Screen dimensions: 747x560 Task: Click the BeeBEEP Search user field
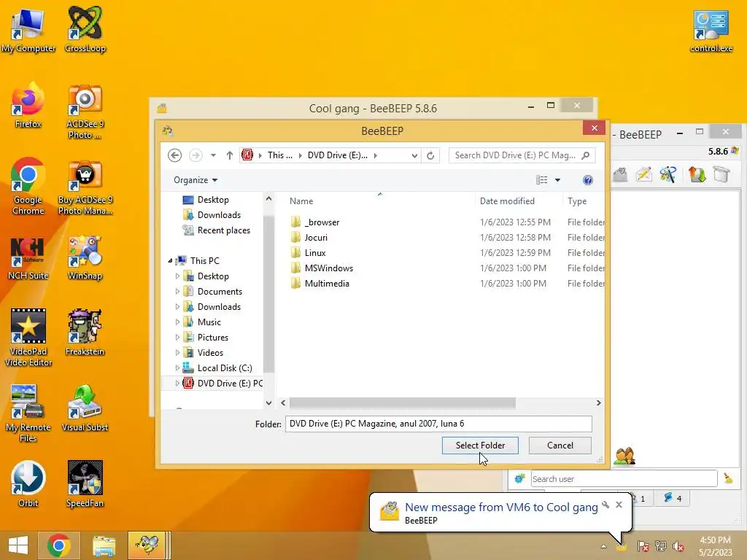(x=624, y=479)
